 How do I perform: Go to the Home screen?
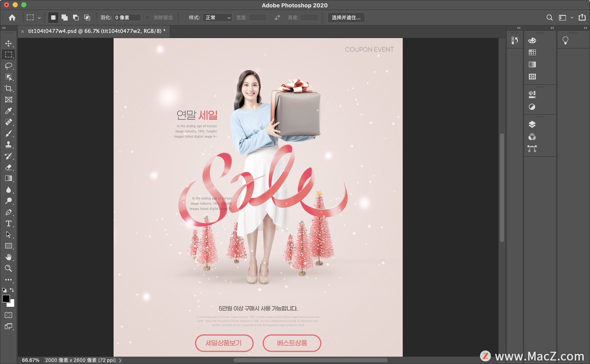(12, 17)
